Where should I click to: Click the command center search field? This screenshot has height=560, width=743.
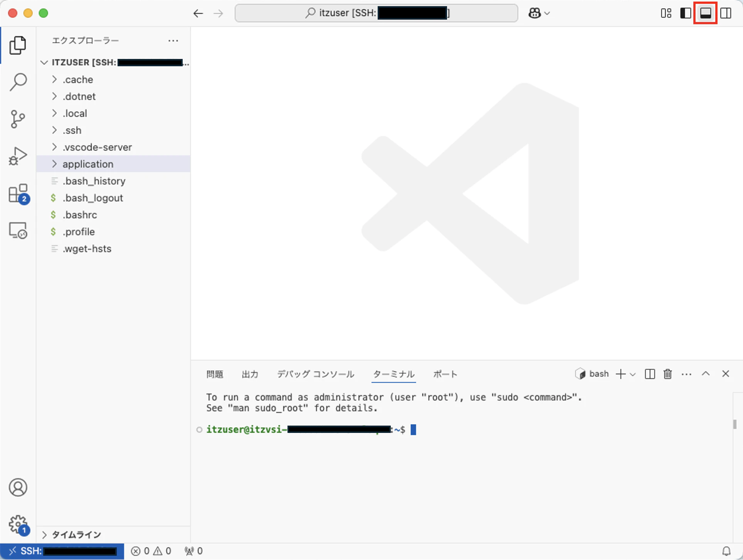click(376, 13)
